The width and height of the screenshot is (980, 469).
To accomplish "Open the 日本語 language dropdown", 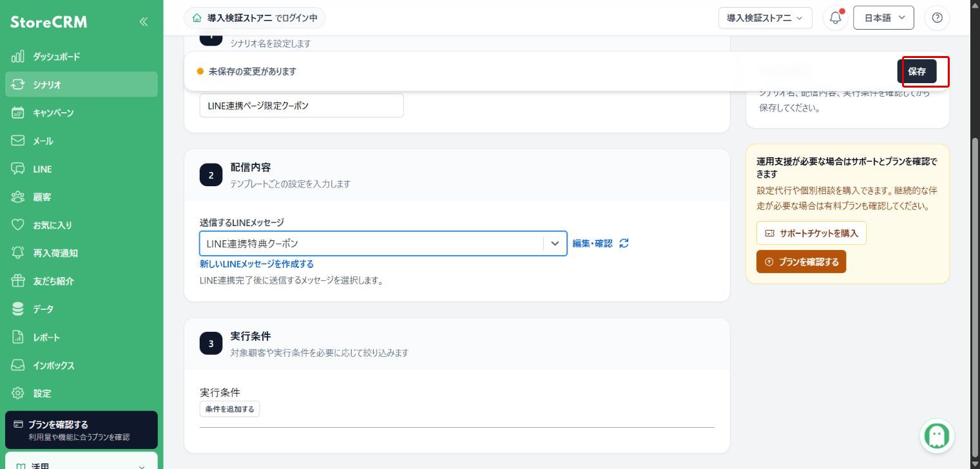I will tap(883, 18).
